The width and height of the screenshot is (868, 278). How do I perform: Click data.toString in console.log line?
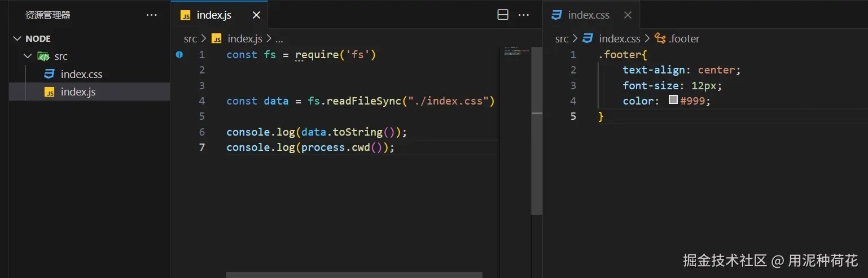click(342, 132)
